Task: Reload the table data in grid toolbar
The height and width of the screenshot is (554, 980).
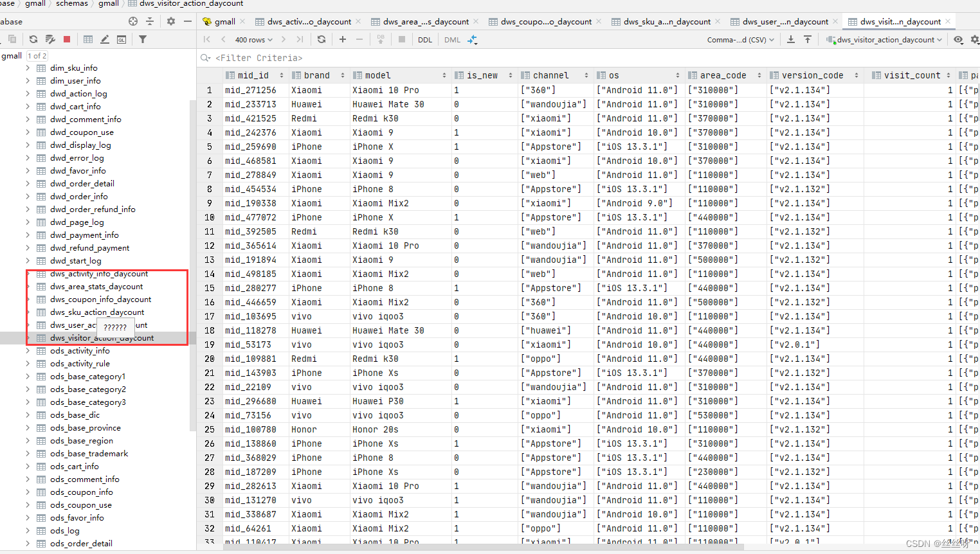Action: pyautogui.click(x=322, y=39)
